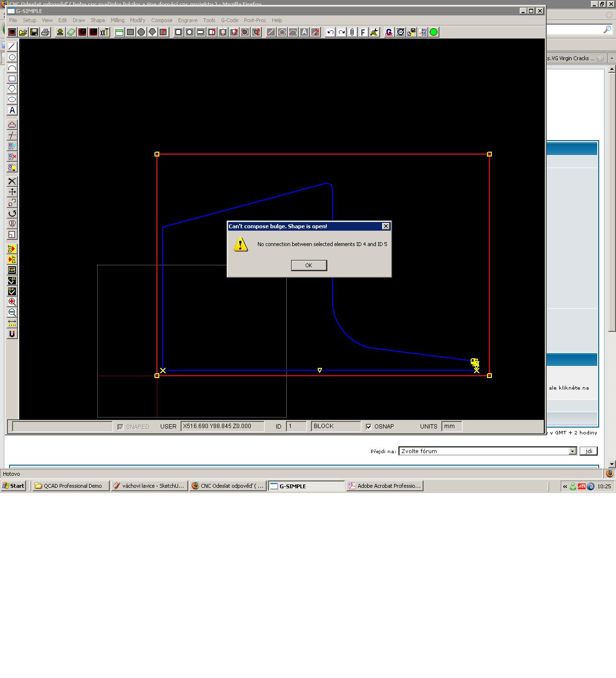Select the Arc drawing tool

tap(12, 68)
